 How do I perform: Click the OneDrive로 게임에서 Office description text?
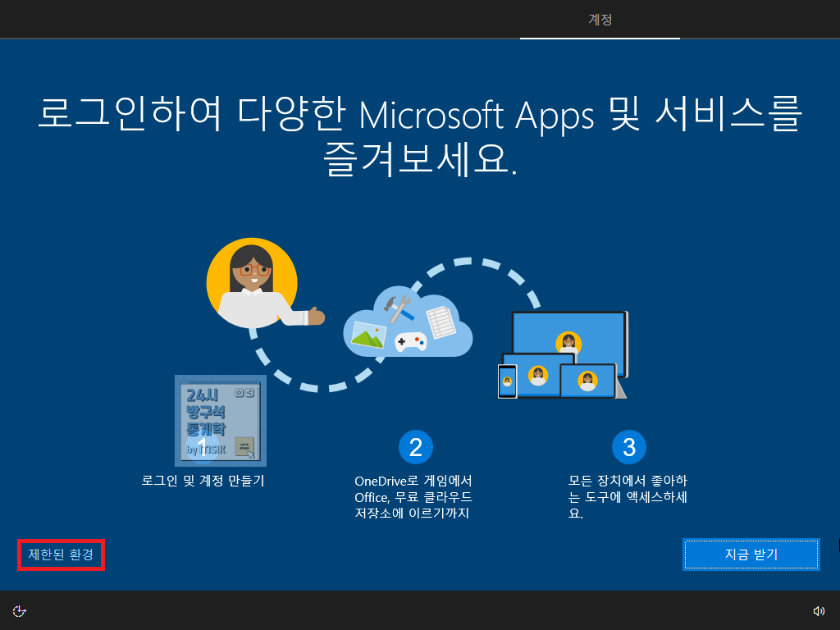(413, 496)
